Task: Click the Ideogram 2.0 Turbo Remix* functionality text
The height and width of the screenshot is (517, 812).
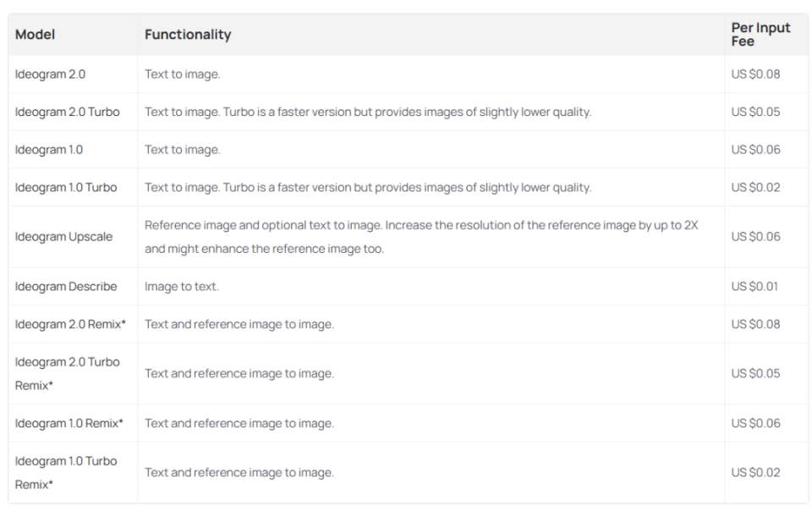Action: (x=239, y=373)
